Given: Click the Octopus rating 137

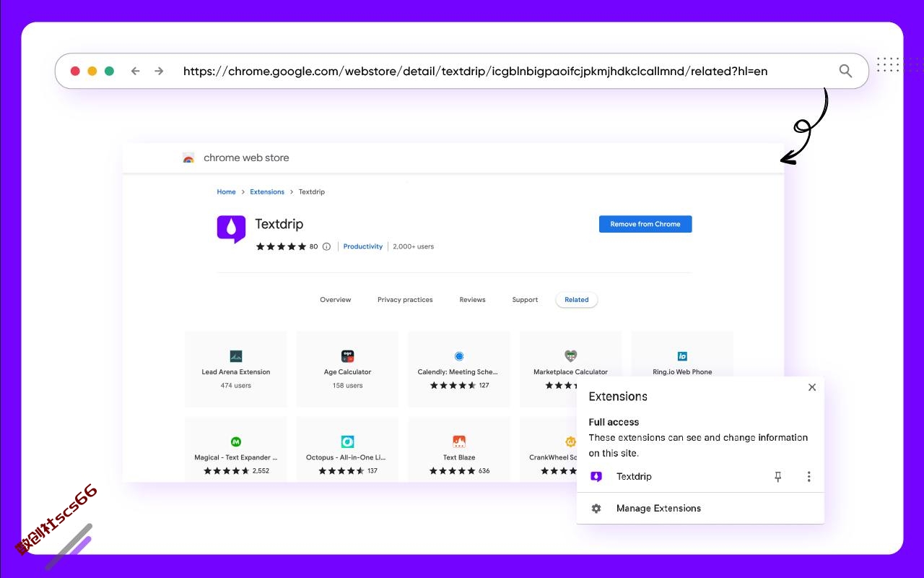Looking at the screenshot, I should pos(347,471).
